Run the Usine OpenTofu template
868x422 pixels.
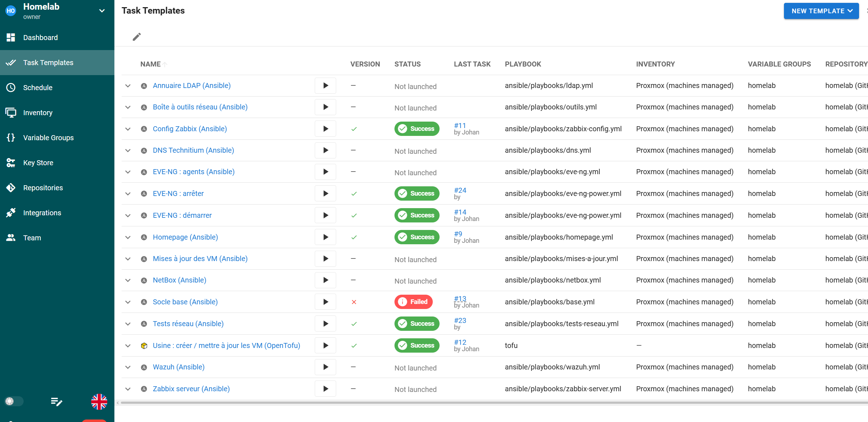coord(325,345)
